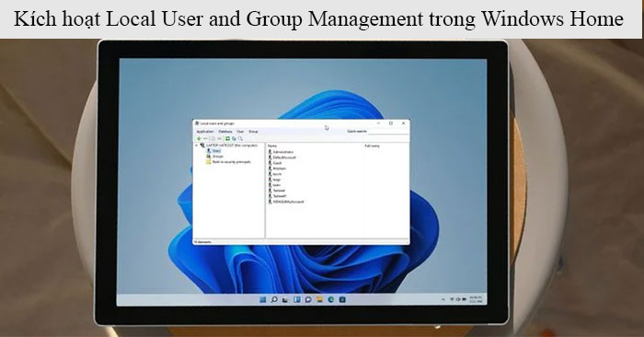
Task: Click the green square toolbar icon
Action: 227,138
